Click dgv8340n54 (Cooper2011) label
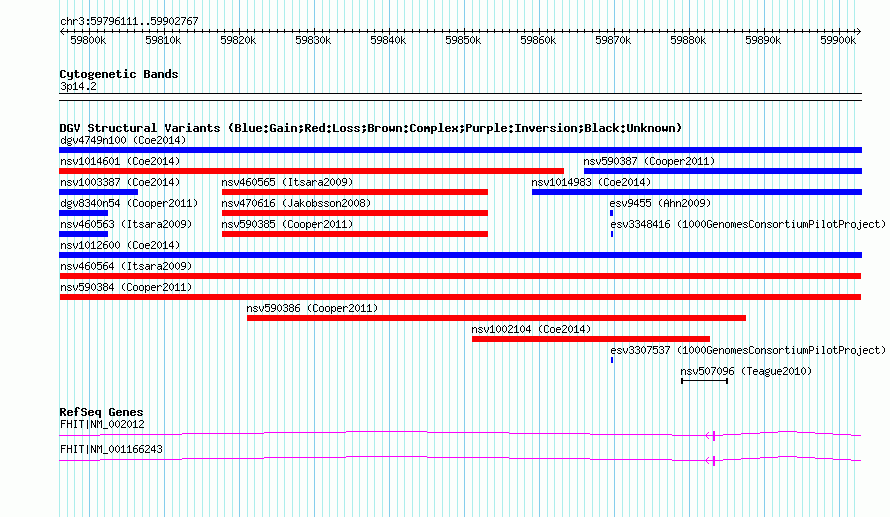The height and width of the screenshot is (517, 890). (x=129, y=203)
